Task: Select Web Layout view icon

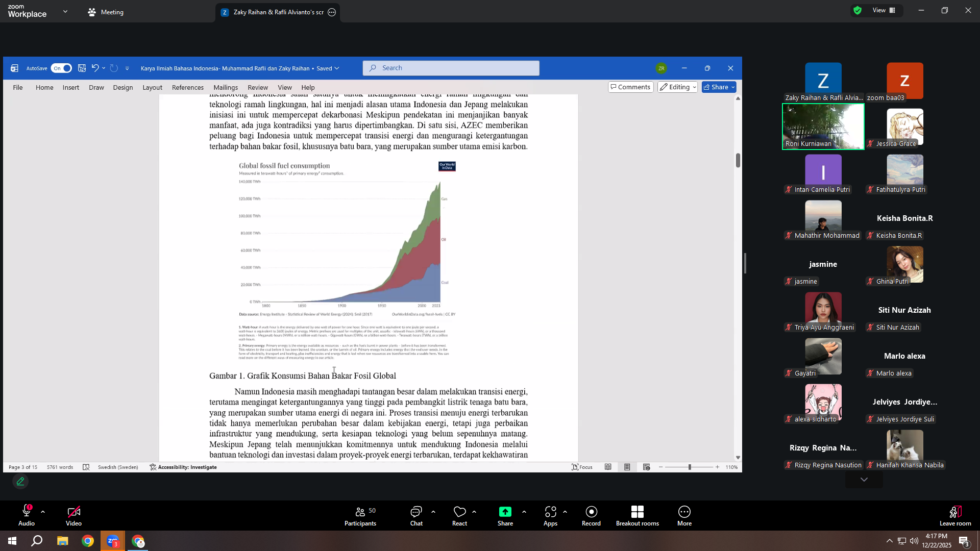Action: [647, 467]
